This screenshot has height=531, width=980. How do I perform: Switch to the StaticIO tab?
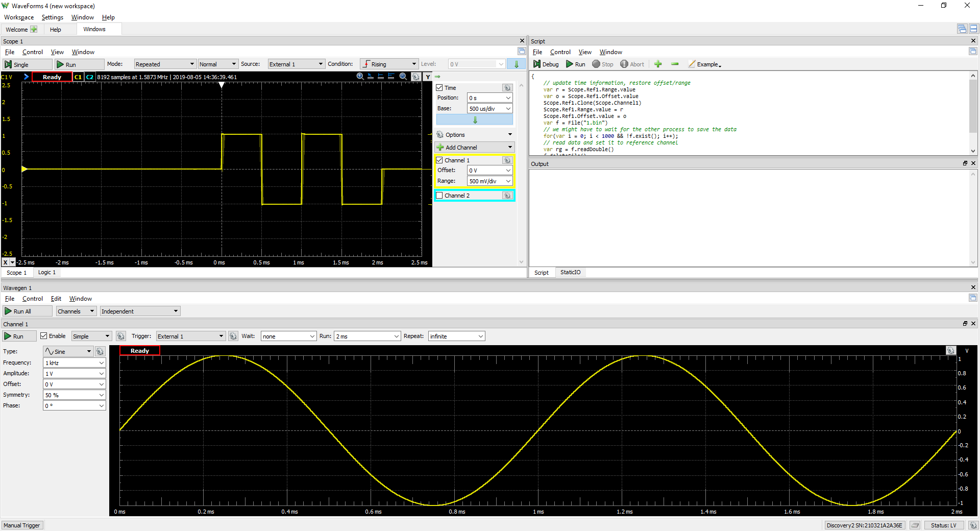pos(570,273)
